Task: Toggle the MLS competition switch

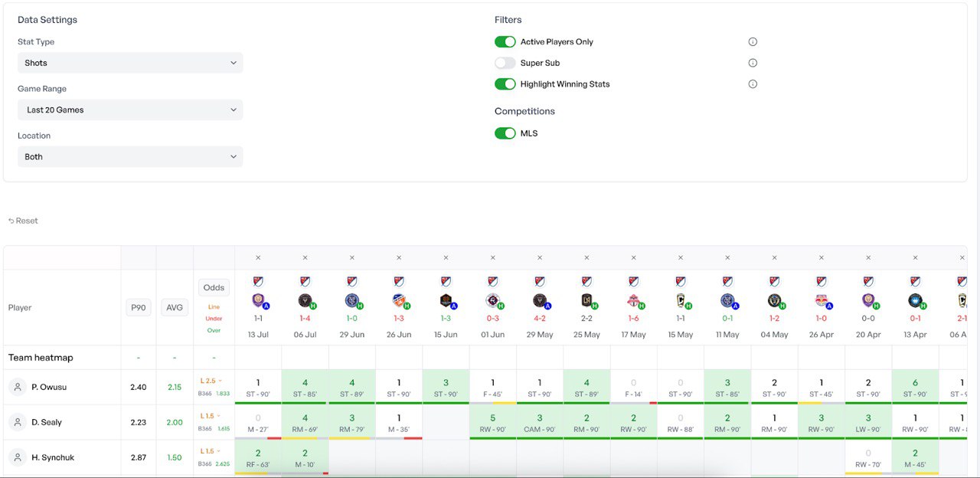Action: click(x=505, y=133)
